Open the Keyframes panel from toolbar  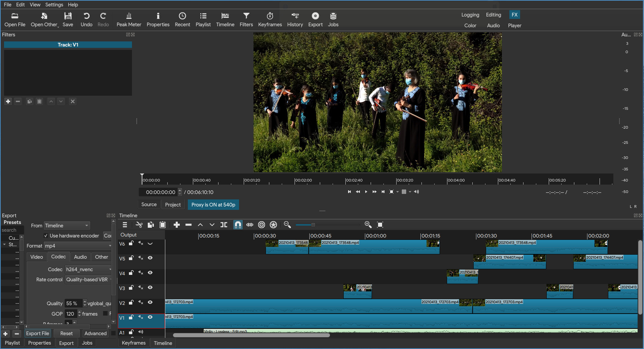click(x=270, y=20)
